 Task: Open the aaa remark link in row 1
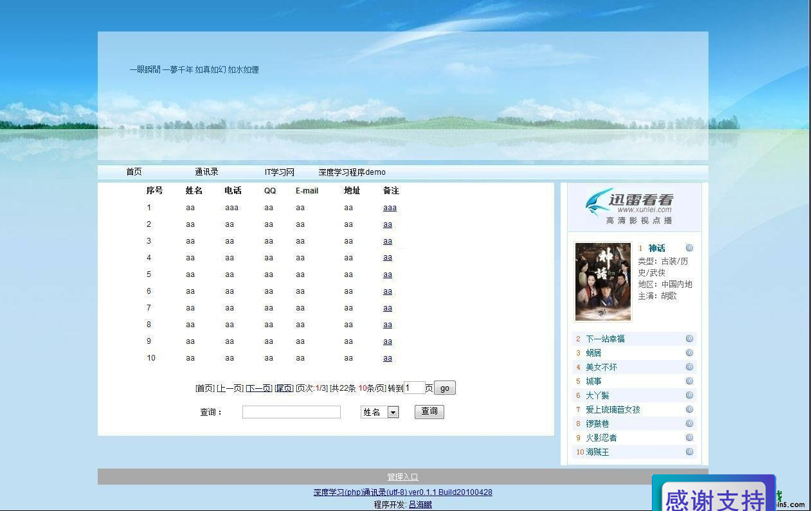[390, 208]
